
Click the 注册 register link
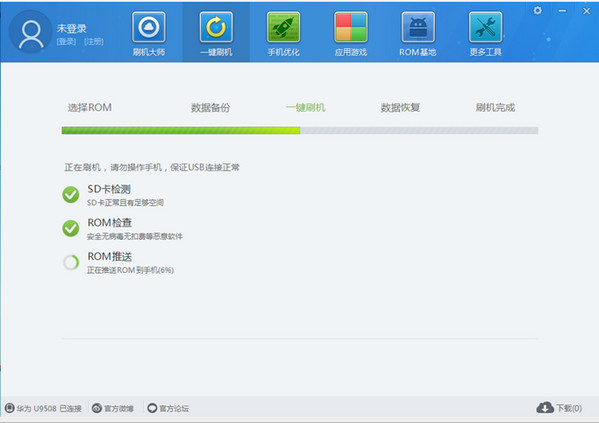(x=94, y=41)
